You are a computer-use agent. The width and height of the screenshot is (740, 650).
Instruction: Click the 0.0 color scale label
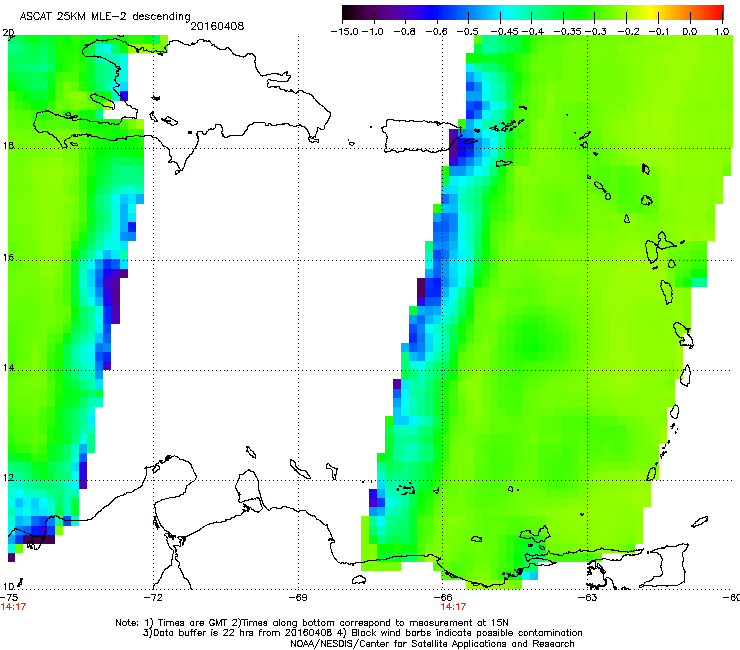pos(690,32)
